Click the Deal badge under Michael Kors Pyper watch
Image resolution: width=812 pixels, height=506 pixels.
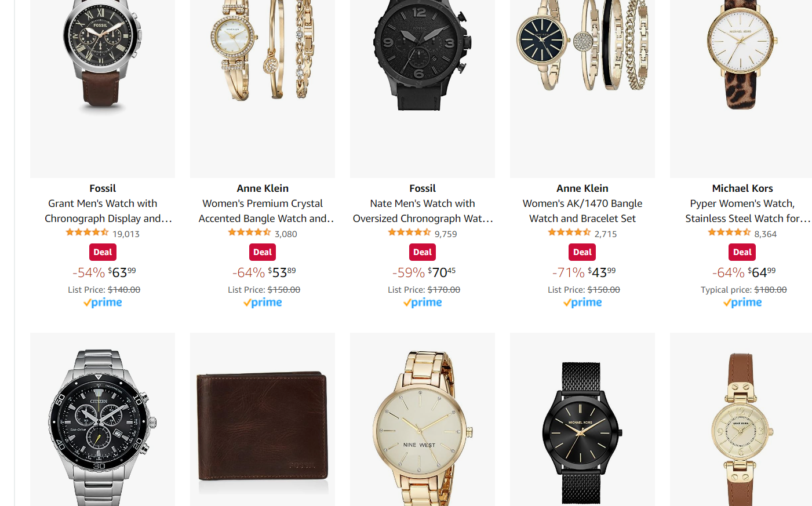(742, 252)
